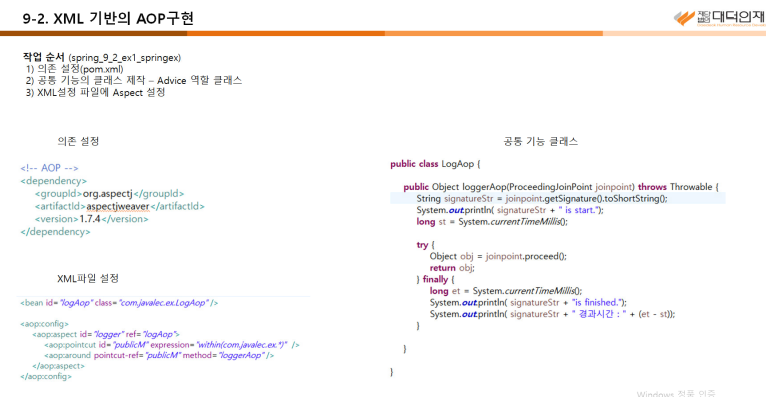Click the 'public class LogAop {' line
The width and height of the screenshot is (766, 397).
435,164
